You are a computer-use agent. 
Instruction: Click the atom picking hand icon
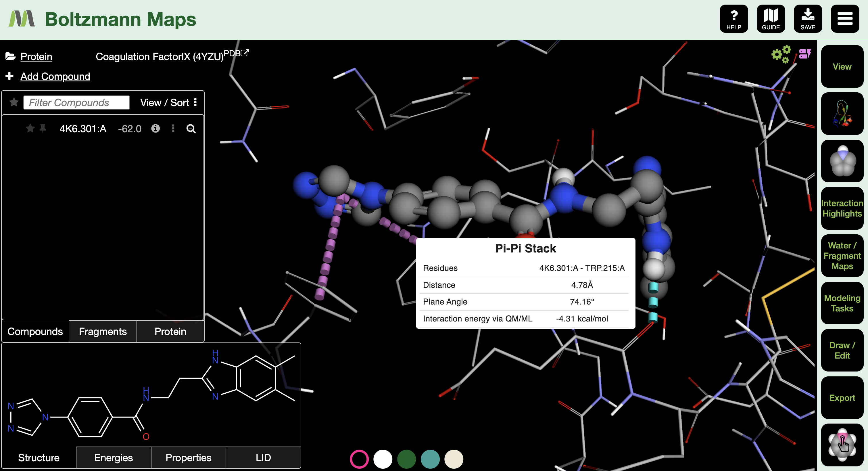[x=842, y=445]
